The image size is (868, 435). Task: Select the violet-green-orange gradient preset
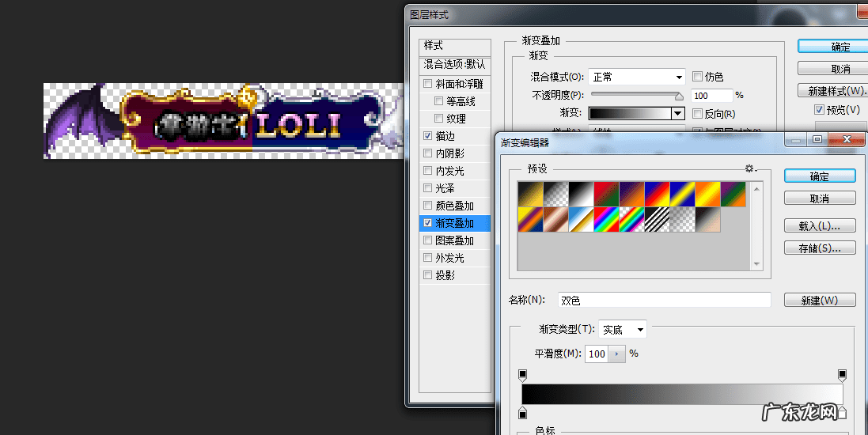(x=733, y=195)
